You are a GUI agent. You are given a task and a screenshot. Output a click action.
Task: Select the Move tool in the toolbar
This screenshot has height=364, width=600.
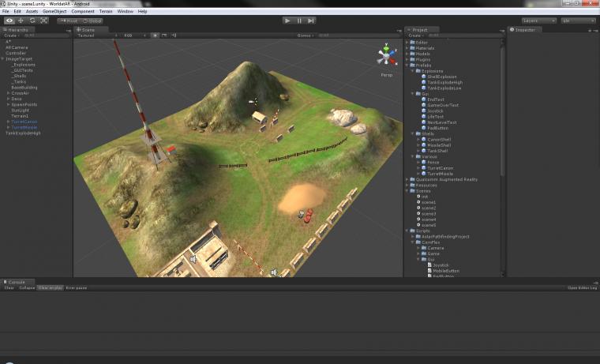coord(21,21)
